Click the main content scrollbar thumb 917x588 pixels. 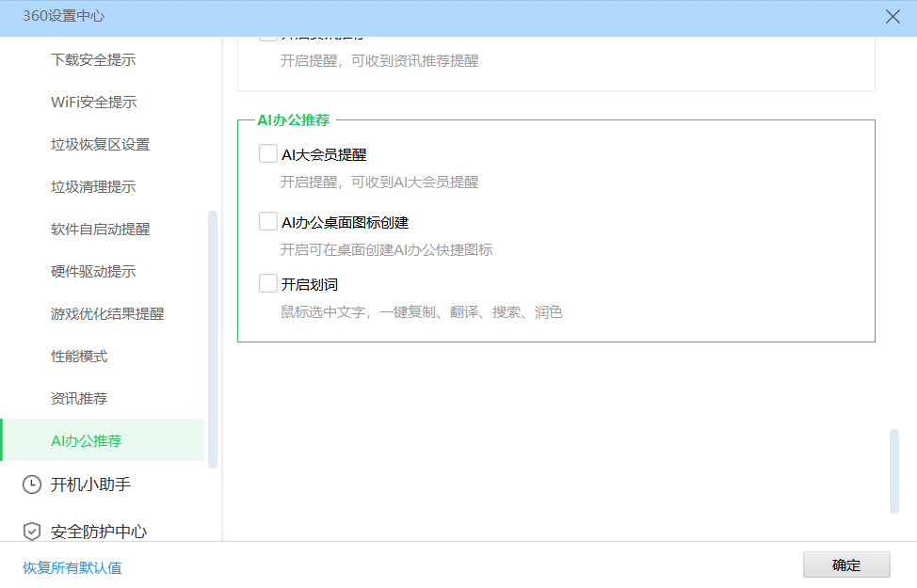click(894, 471)
